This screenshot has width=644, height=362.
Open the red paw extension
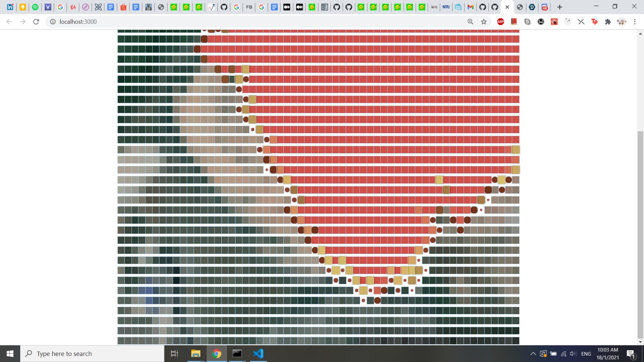coord(554,22)
